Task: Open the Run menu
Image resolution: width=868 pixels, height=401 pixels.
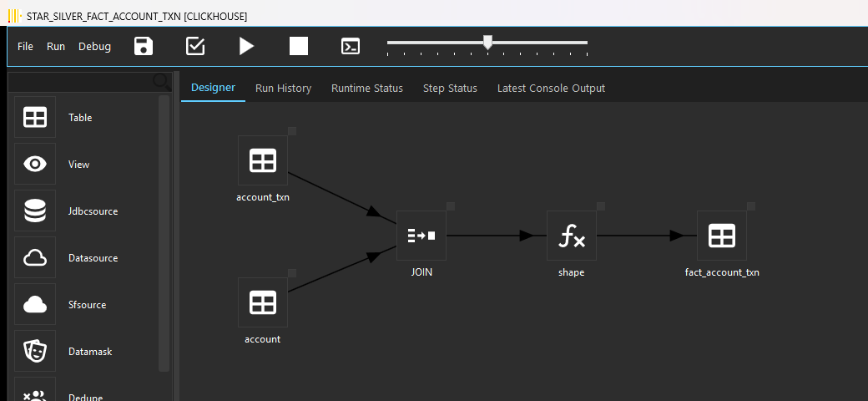Action: (56, 47)
